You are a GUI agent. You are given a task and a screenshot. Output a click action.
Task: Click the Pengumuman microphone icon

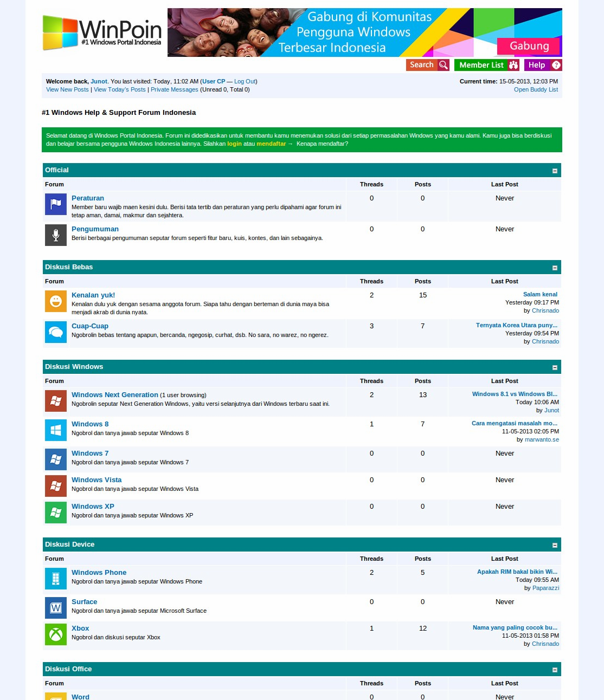pyautogui.click(x=56, y=235)
